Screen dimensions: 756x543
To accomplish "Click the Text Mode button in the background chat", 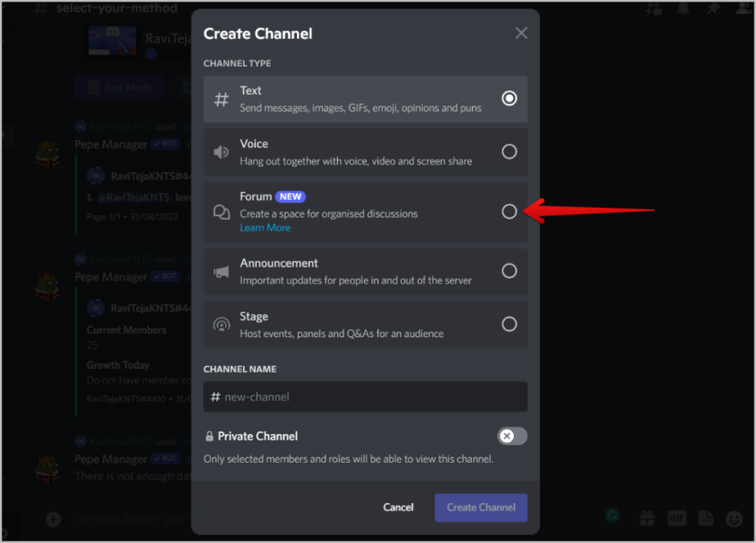I will [119, 87].
